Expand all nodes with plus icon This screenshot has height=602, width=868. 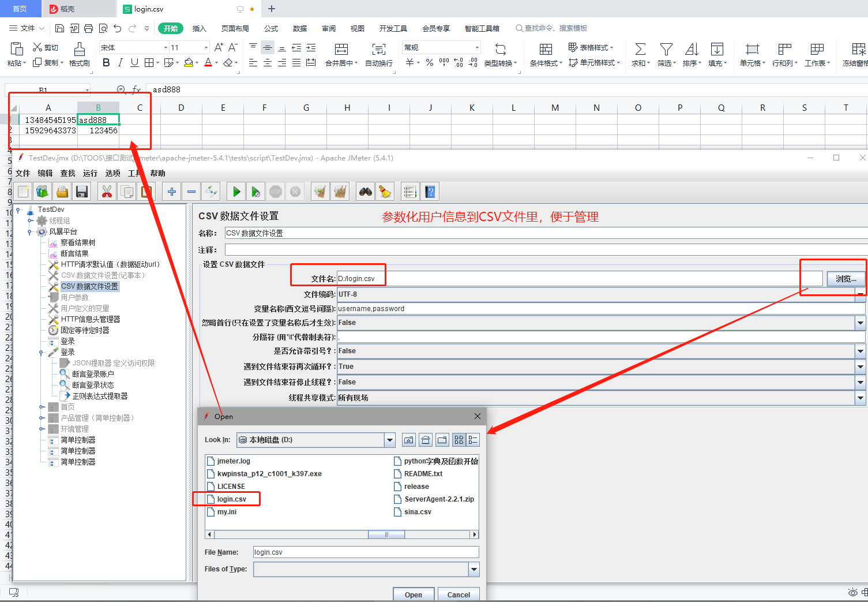click(172, 192)
